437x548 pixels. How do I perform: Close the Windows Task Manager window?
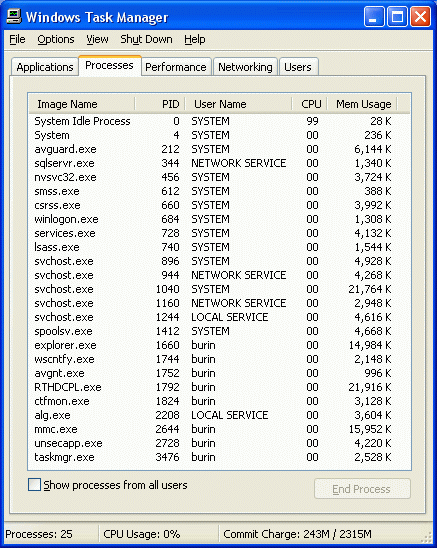[420, 16]
